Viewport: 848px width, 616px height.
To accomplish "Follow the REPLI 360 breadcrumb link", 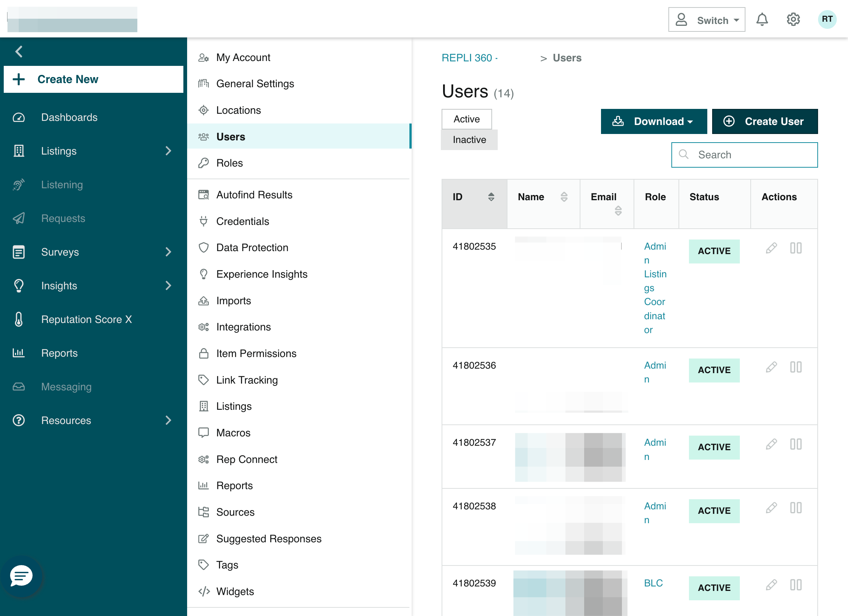I will [x=470, y=58].
